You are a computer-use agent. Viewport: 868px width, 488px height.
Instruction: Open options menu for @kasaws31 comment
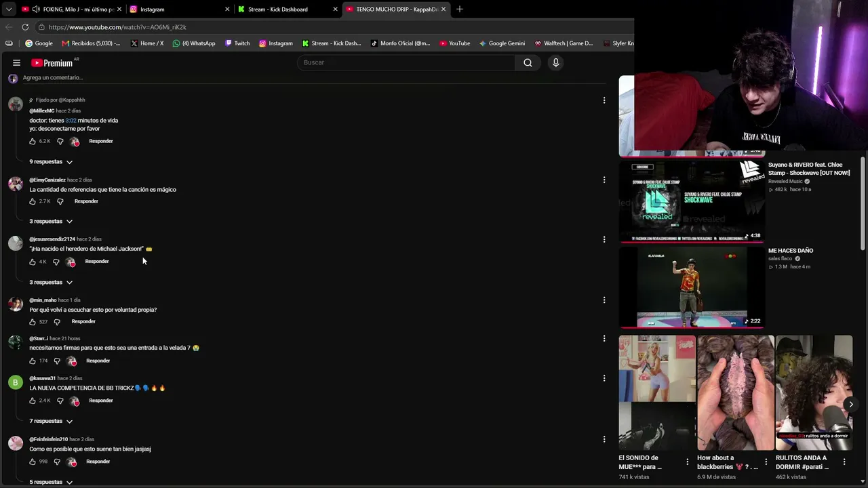click(604, 378)
